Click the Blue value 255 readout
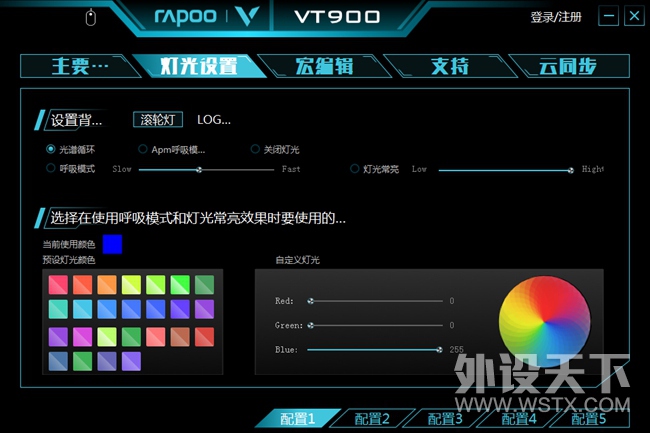 coord(456,350)
